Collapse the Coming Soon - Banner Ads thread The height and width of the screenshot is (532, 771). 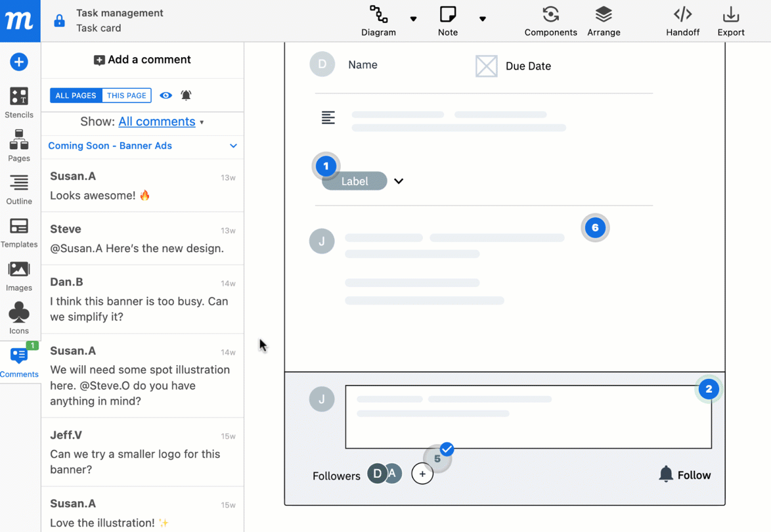coord(233,146)
